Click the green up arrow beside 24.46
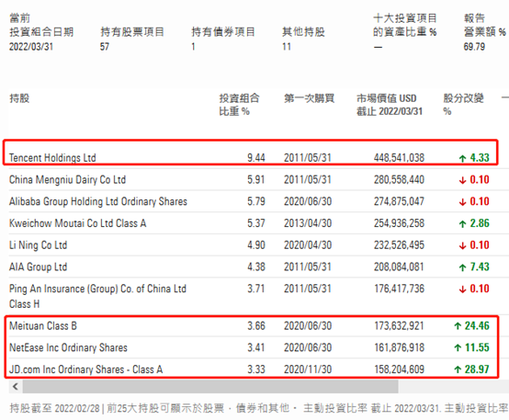 tap(458, 326)
